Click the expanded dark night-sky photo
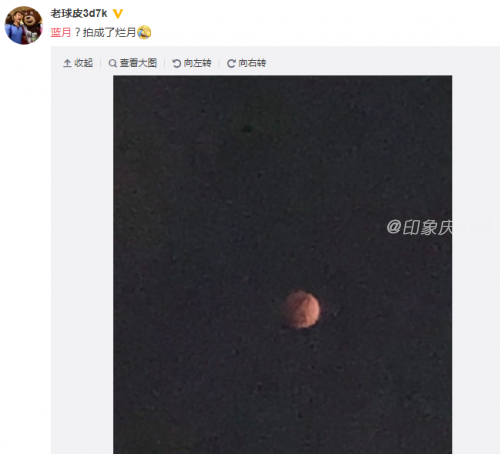This screenshot has height=454, width=500. 282,264
